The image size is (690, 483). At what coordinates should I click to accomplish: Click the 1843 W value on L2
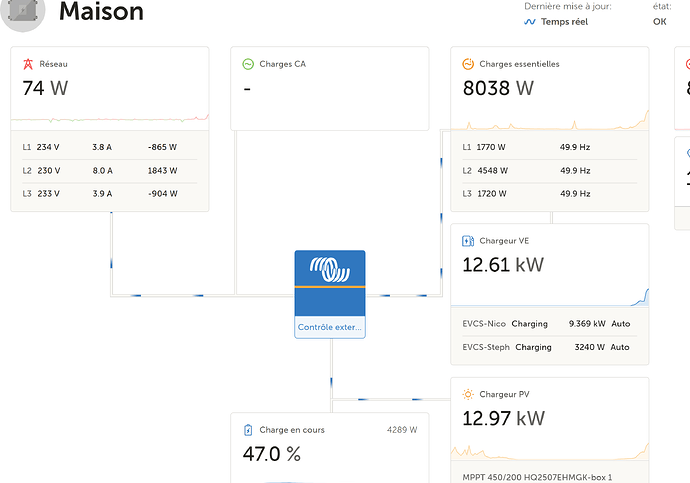(162, 170)
